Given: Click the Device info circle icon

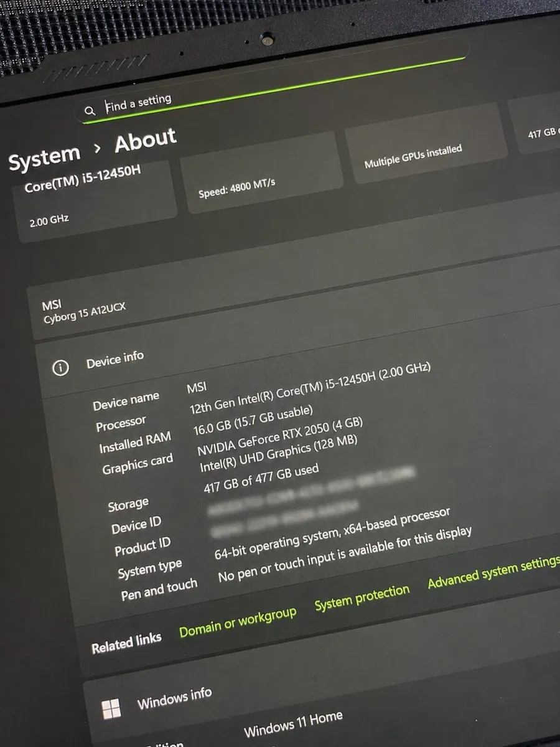Looking at the screenshot, I should (60, 368).
